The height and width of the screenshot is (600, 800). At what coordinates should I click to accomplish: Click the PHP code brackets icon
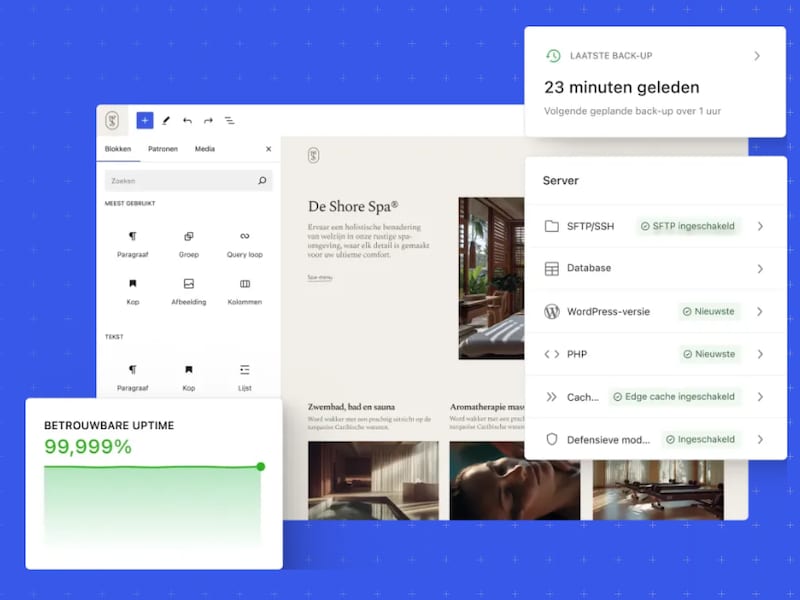click(x=552, y=354)
